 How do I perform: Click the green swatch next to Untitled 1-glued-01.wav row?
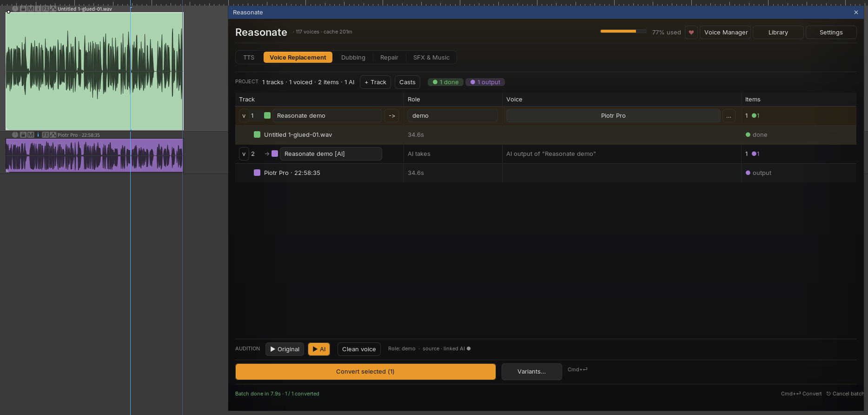pyautogui.click(x=257, y=134)
